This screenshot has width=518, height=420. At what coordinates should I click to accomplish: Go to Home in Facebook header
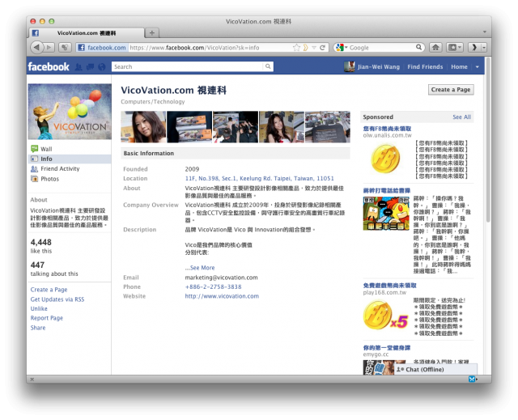[x=459, y=66]
